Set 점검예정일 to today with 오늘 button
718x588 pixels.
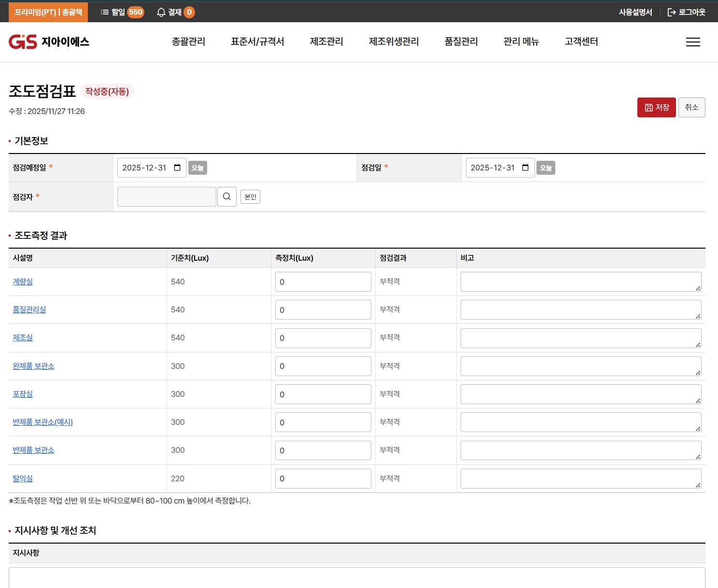pyautogui.click(x=197, y=168)
